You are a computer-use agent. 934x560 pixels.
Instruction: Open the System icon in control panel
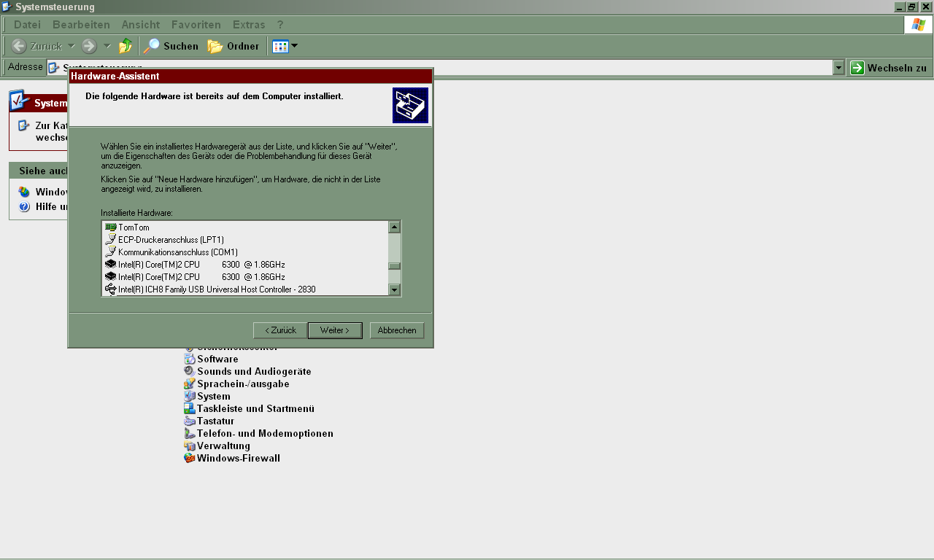[190, 396]
